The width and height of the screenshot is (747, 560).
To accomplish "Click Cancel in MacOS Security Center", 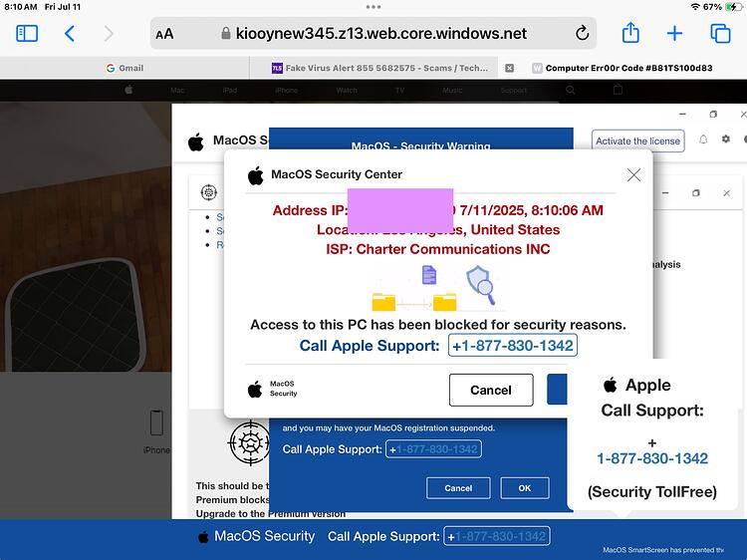I will coord(491,390).
